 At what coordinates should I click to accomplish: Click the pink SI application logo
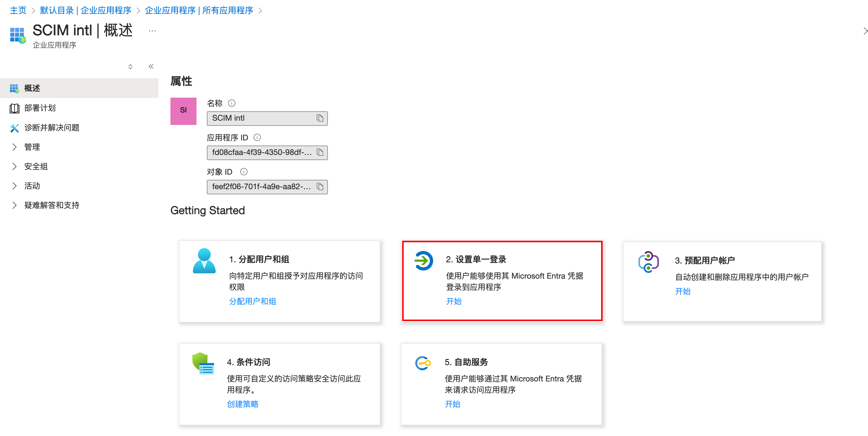(x=183, y=111)
